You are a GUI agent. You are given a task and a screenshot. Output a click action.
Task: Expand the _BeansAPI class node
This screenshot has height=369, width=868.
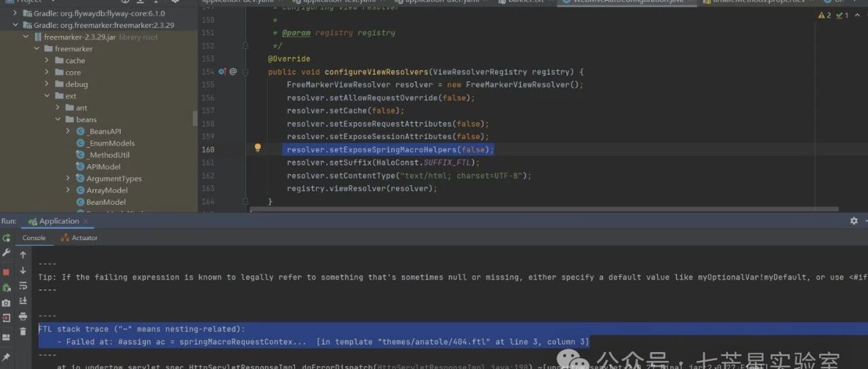coord(68,132)
